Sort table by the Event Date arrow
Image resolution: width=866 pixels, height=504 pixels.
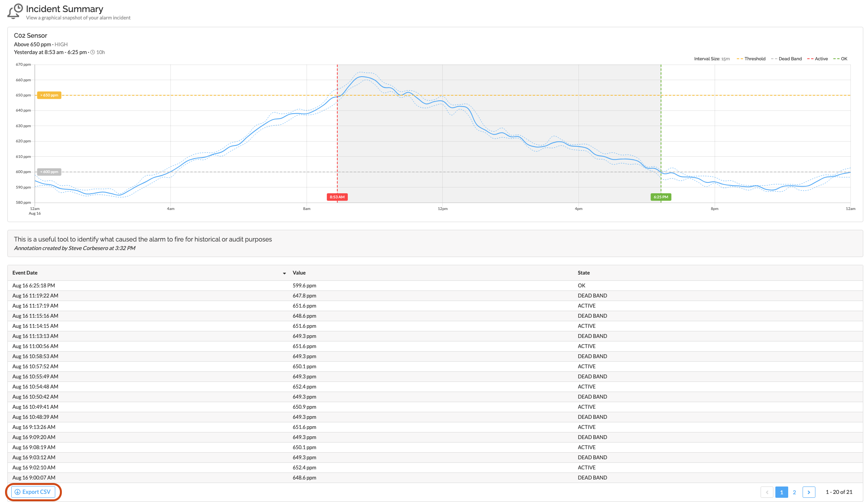[x=284, y=273]
